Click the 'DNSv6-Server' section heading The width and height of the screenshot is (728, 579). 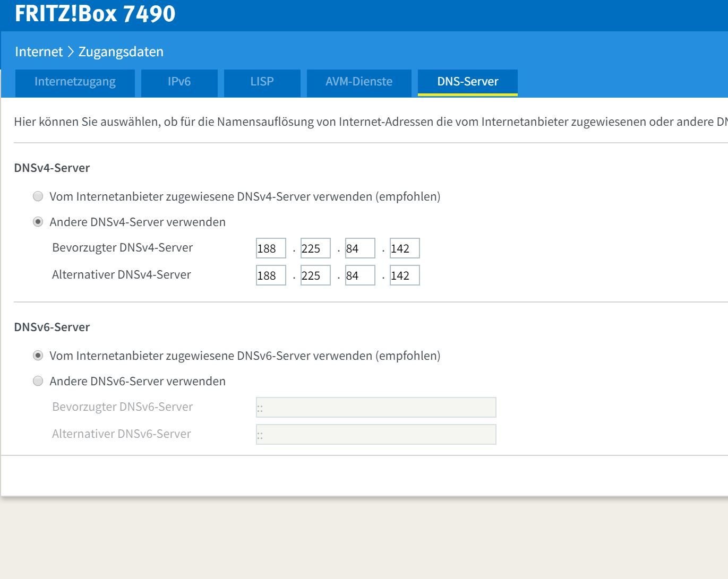pyautogui.click(x=52, y=327)
